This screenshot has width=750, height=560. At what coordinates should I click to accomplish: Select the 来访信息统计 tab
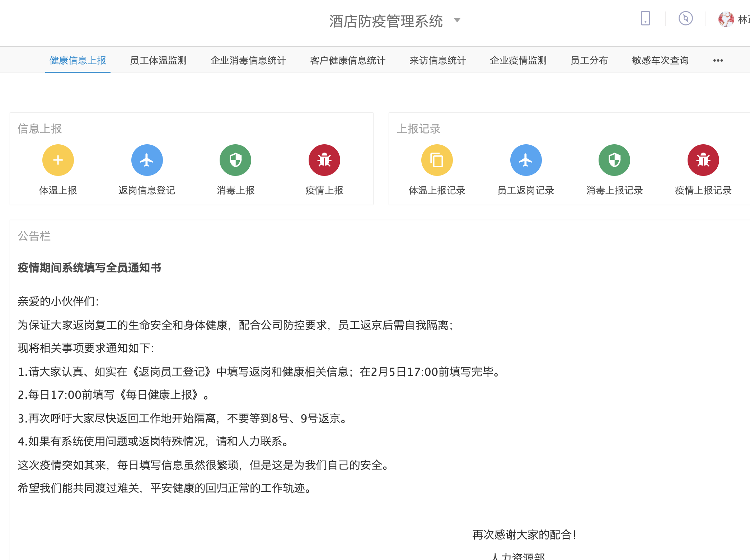437,61
